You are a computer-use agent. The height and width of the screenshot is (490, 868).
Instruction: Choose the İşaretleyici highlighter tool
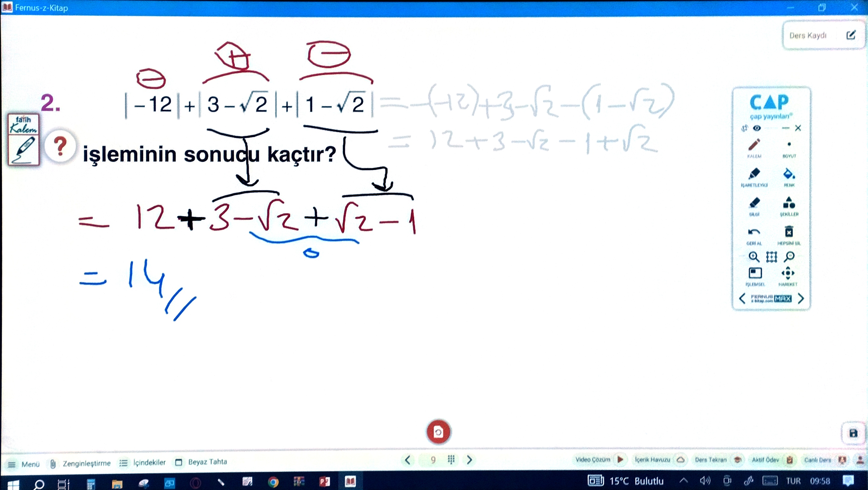pyautogui.click(x=754, y=174)
